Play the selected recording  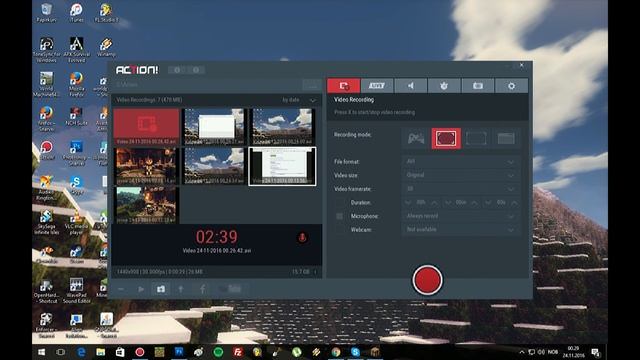pyautogui.click(x=141, y=289)
